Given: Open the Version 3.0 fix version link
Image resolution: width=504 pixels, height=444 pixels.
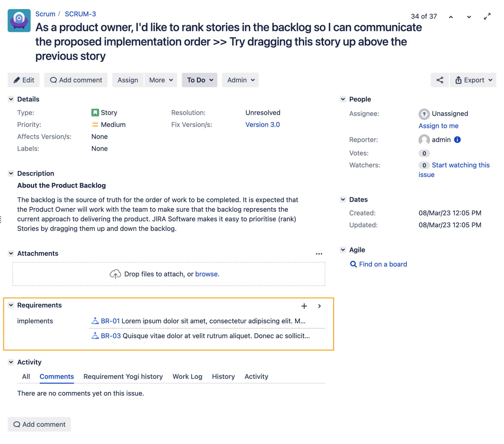Looking at the screenshot, I should click(262, 124).
